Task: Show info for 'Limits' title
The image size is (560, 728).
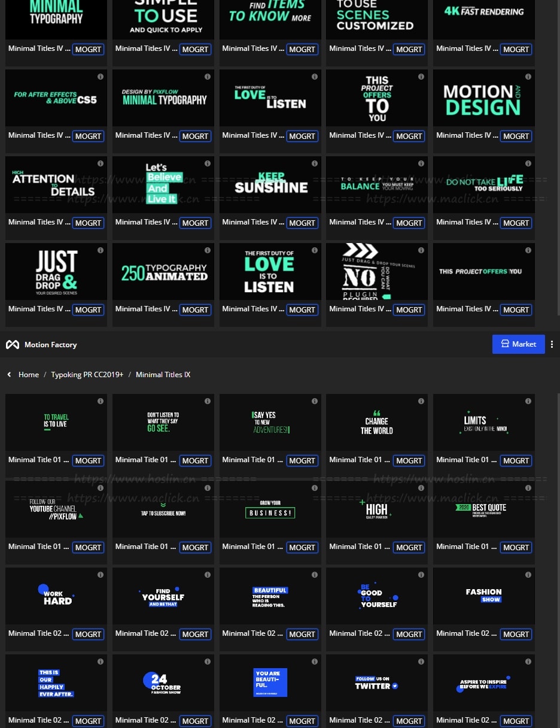Action: tap(528, 401)
